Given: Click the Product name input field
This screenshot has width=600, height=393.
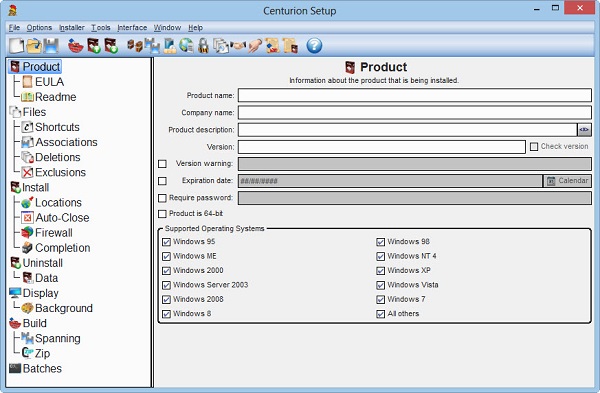Looking at the screenshot, I should [415, 95].
